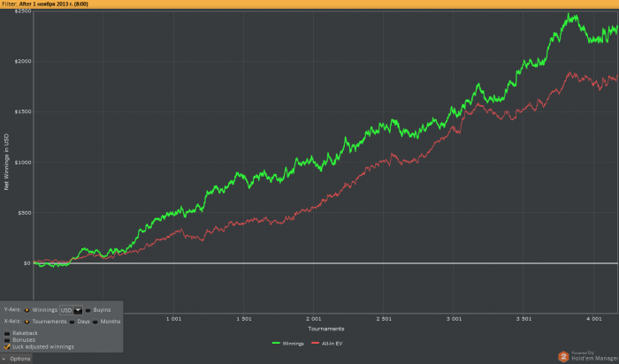Click the Winnings legend label
Viewport: 619px width, 364px height.
click(294, 344)
